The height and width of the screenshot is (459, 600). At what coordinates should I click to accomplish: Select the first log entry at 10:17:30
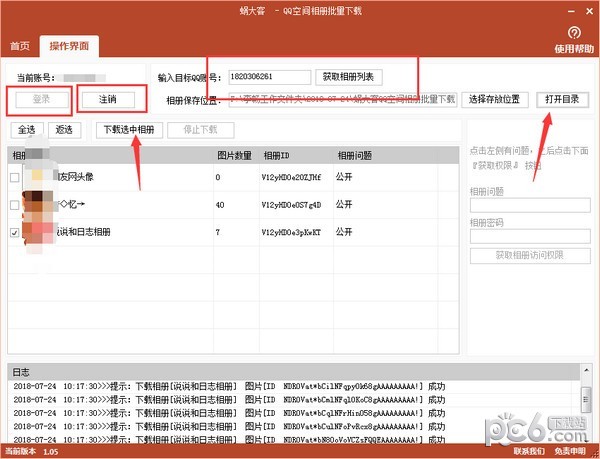[x=230, y=386]
